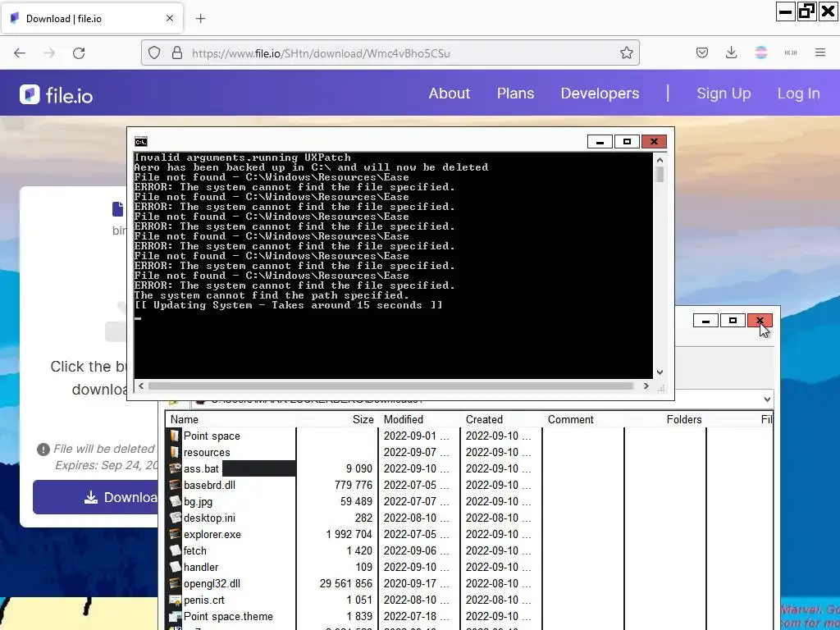The image size is (840, 630).
Task: Select the penis.crt file
Action: [204, 600]
